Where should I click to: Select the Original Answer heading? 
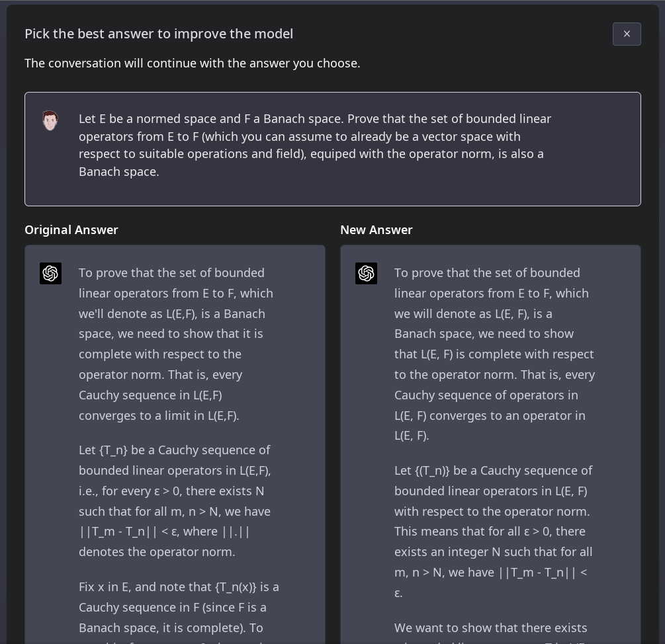tap(71, 230)
